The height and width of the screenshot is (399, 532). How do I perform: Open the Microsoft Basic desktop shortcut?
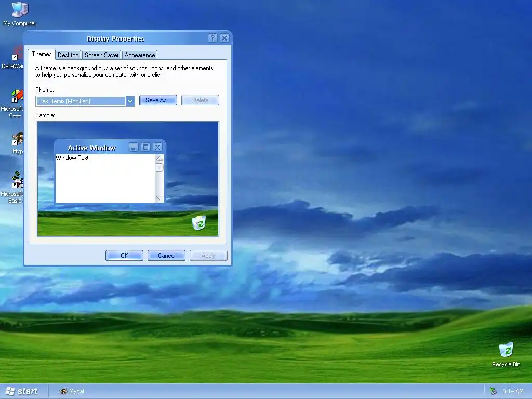[x=12, y=187]
